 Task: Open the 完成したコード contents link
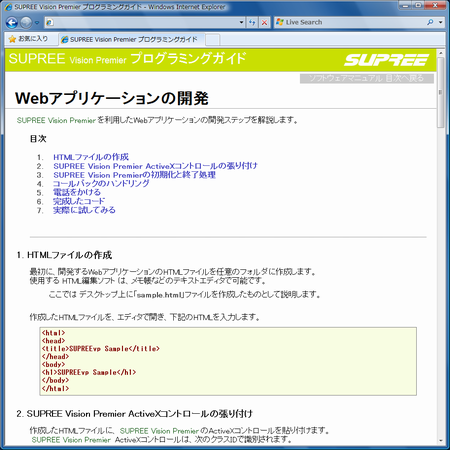[x=79, y=201]
